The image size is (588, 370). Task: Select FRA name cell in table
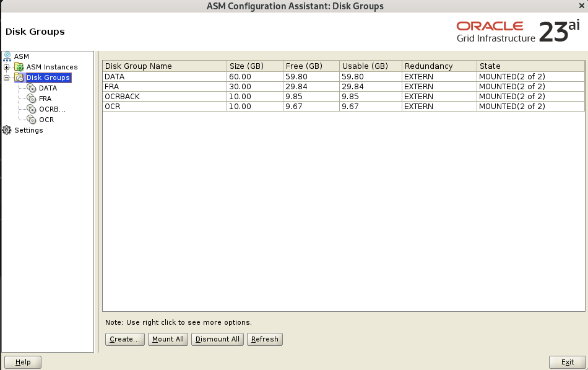[x=165, y=86]
